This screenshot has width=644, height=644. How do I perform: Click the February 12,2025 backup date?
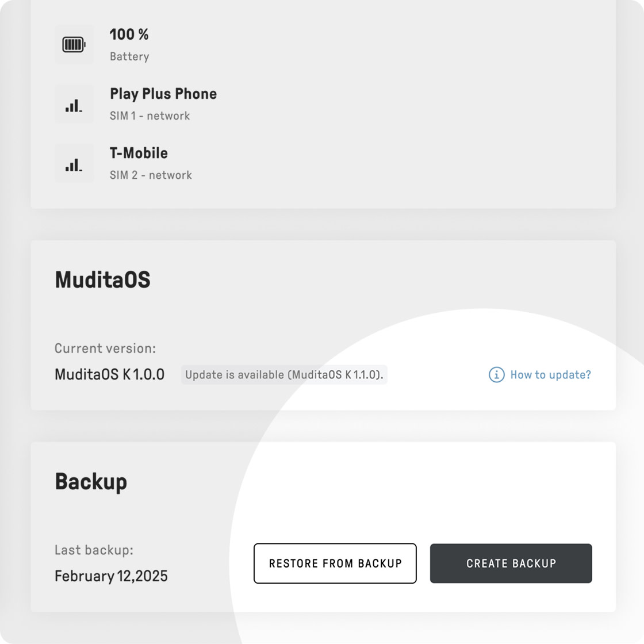(x=112, y=576)
